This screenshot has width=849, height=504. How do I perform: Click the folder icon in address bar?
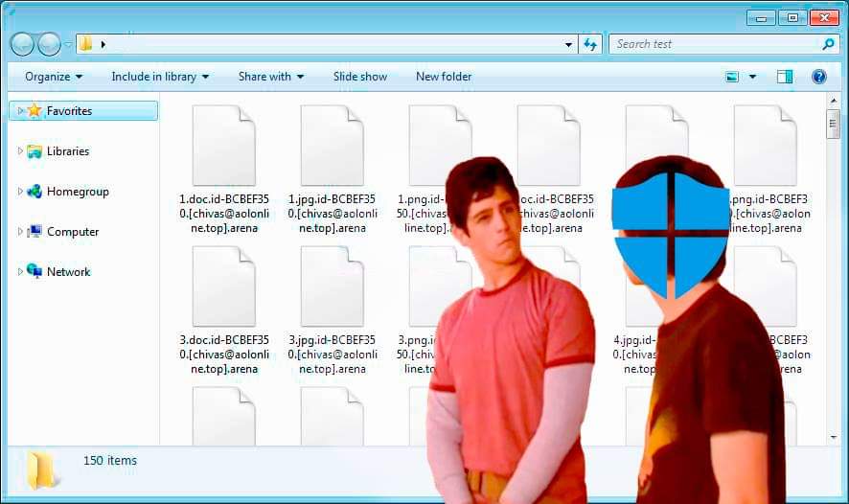click(85, 44)
